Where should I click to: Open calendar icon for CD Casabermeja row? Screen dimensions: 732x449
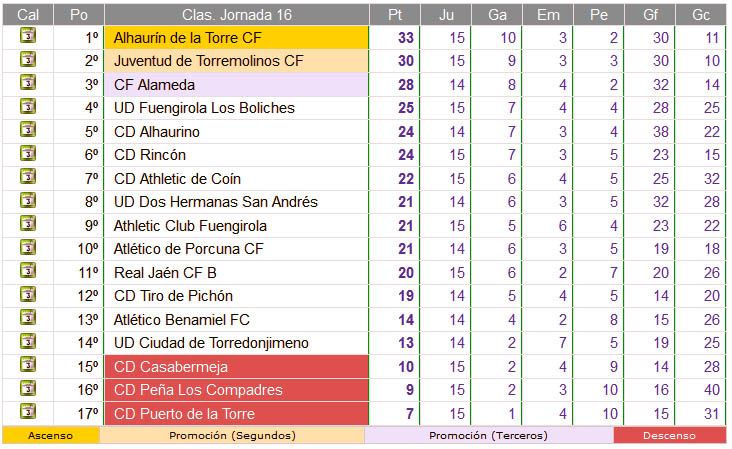(28, 365)
